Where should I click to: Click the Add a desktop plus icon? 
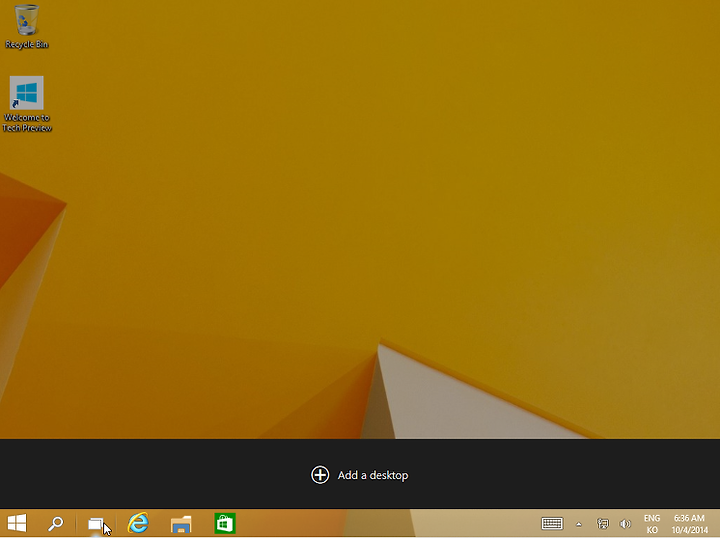click(320, 475)
